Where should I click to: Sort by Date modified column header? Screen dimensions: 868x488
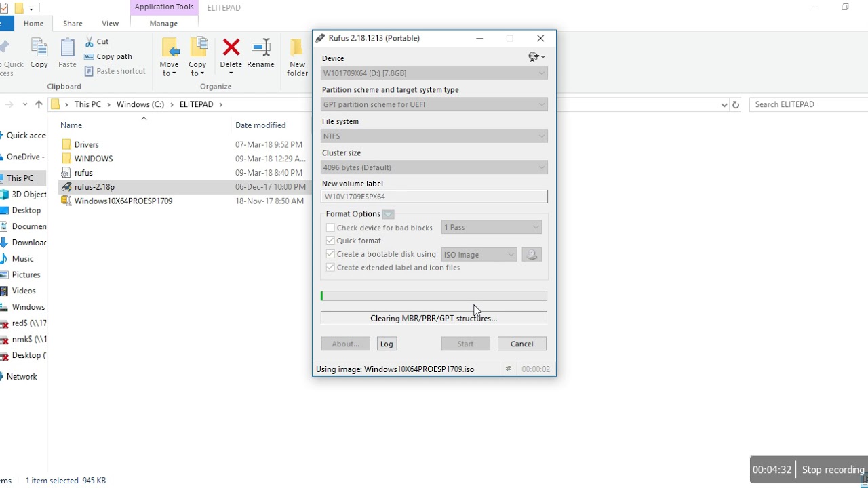(x=260, y=125)
